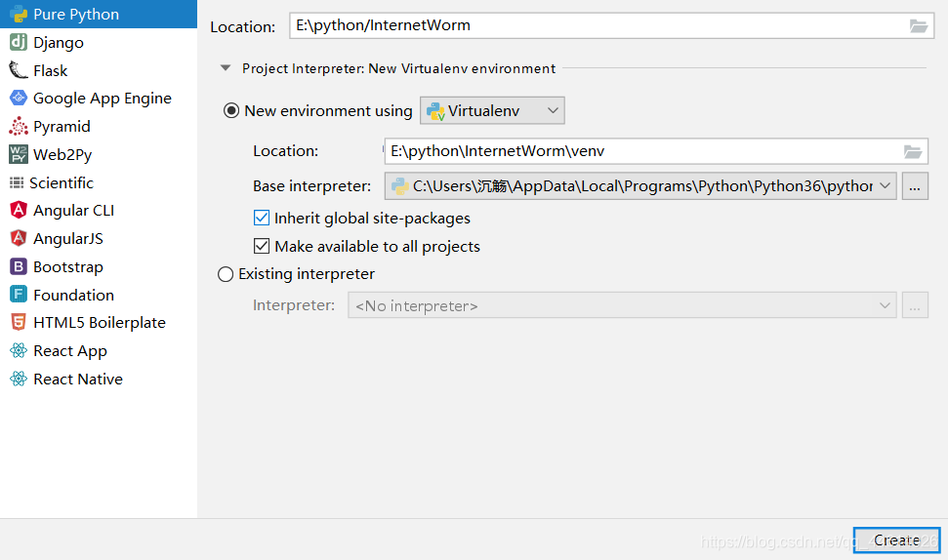Image resolution: width=948 pixels, height=560 pixels.
Task: Open the Virtualenv environment type dropdown
Action: [x=492, y=110]
